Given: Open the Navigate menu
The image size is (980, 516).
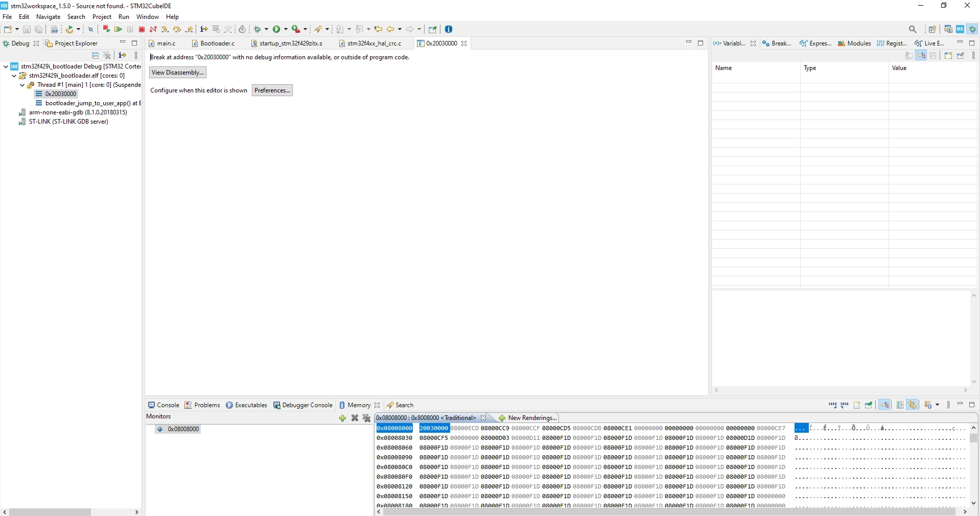Looking at the screenshot, I should pos(48,17).
